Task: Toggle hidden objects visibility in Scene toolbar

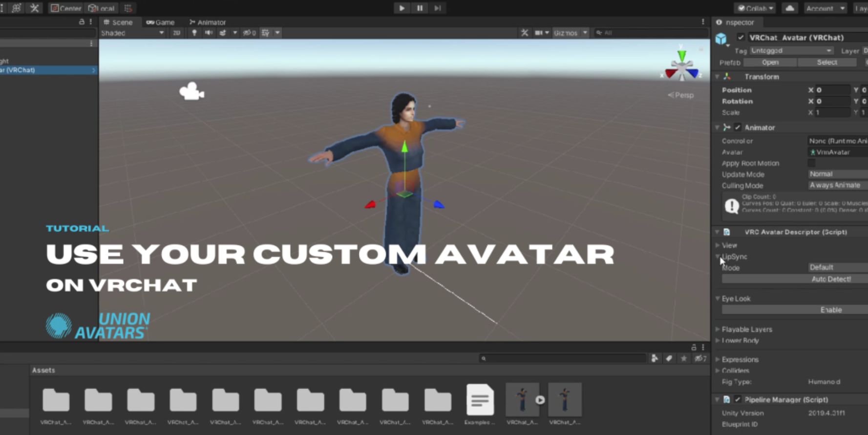Action: [250, 33]
